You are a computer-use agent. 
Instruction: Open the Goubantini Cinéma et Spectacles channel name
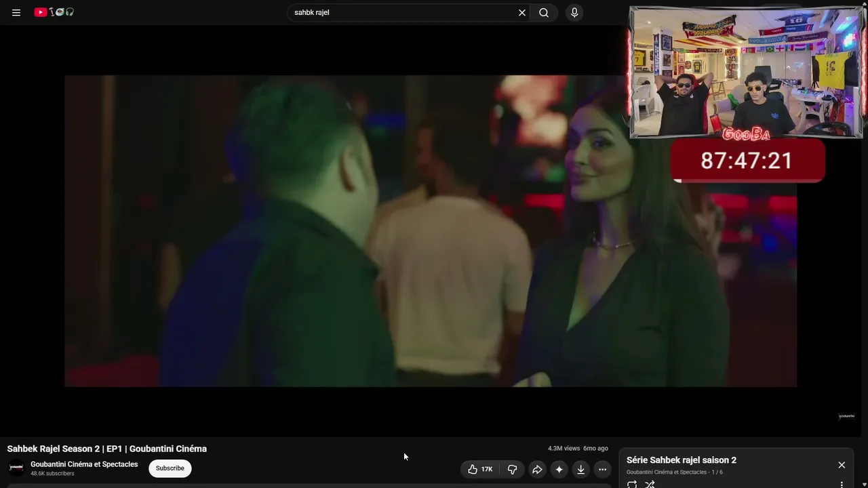click(84, 464)
